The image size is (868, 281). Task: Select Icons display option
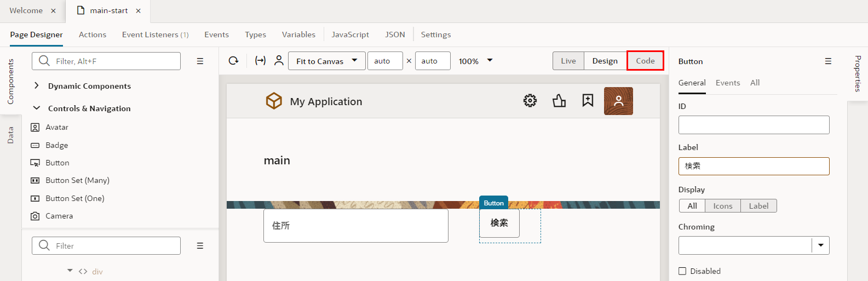[722, 206]
